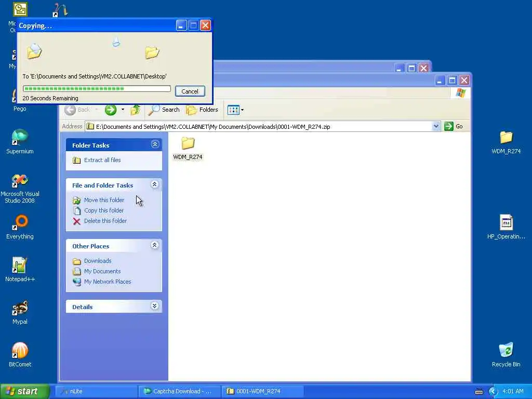Click Move this folder link
The image size is (532, 399).
[104, 200]
